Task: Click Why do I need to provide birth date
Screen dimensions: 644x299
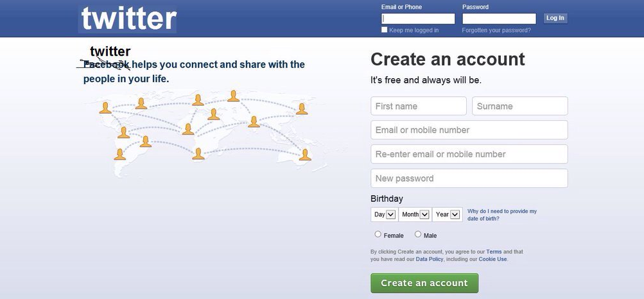Action: point(501,215)
